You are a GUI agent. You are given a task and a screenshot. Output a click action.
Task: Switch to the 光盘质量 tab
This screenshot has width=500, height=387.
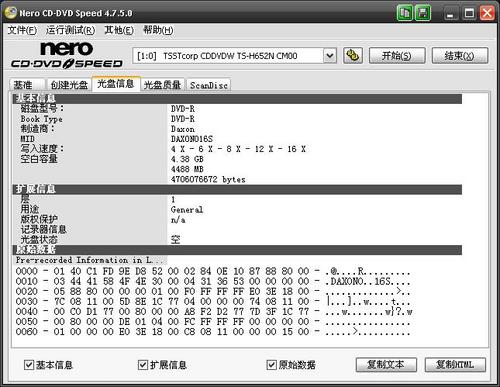(x=162, y=85)
